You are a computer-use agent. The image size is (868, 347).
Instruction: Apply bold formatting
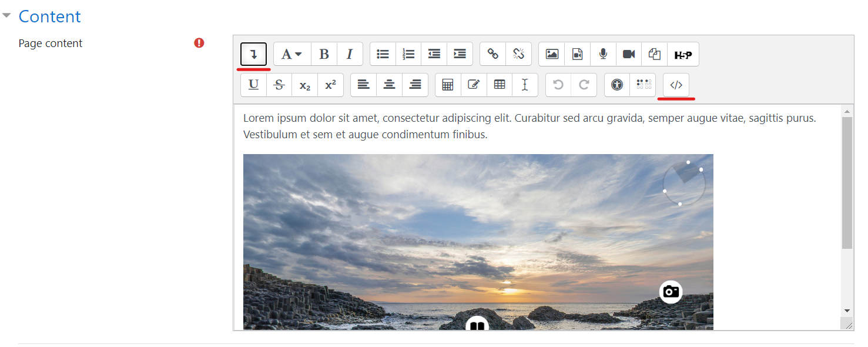324,54
